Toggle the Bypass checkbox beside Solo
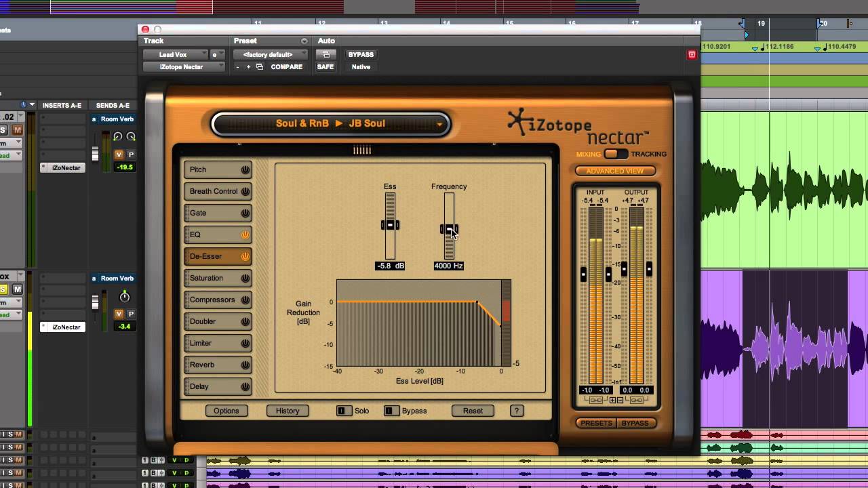Image resolution: width=868 pixels, height=488 pixels. [391, 411]
